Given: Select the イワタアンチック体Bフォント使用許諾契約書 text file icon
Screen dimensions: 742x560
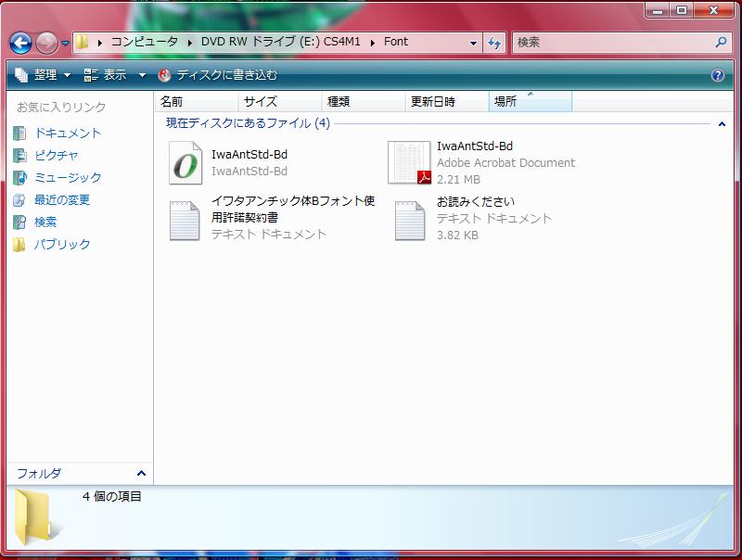Looking at the screenshot, I should (x=184, y=221).
